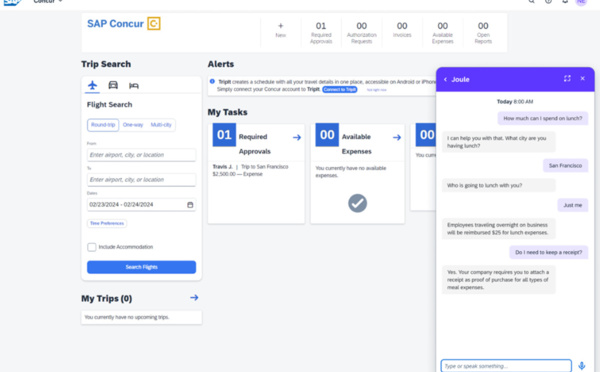Expand the Joule chat panel to fullscreen

click(x=567, y=78)
